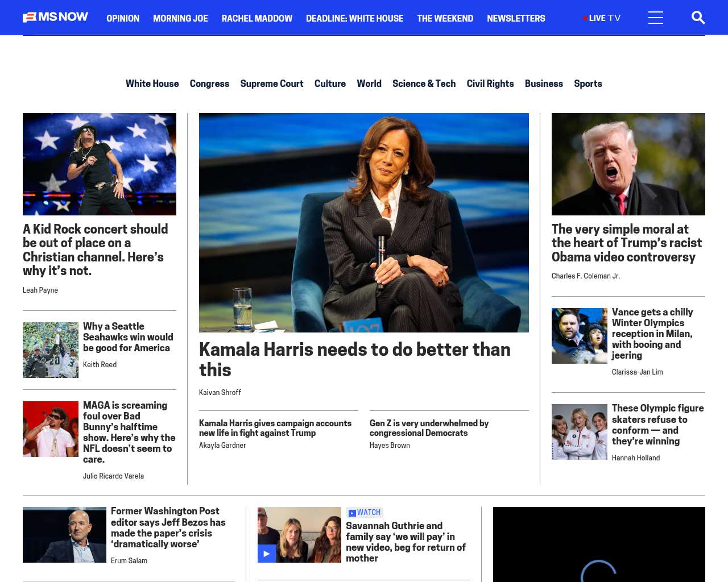View author Hayes Brown
This screenshot has height=582, width=728.
[390, 445]
